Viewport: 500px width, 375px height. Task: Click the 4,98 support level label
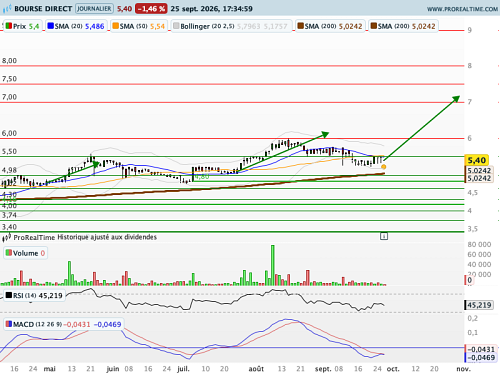pos(9,170)
